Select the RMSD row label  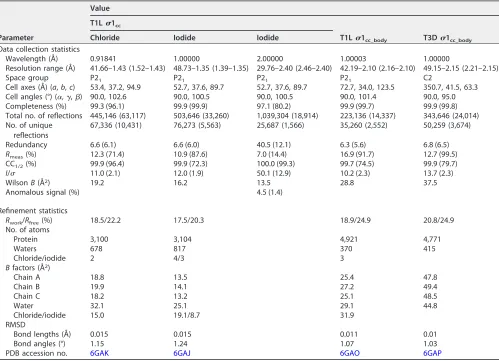pyautogui.click(x=15, y=325)
